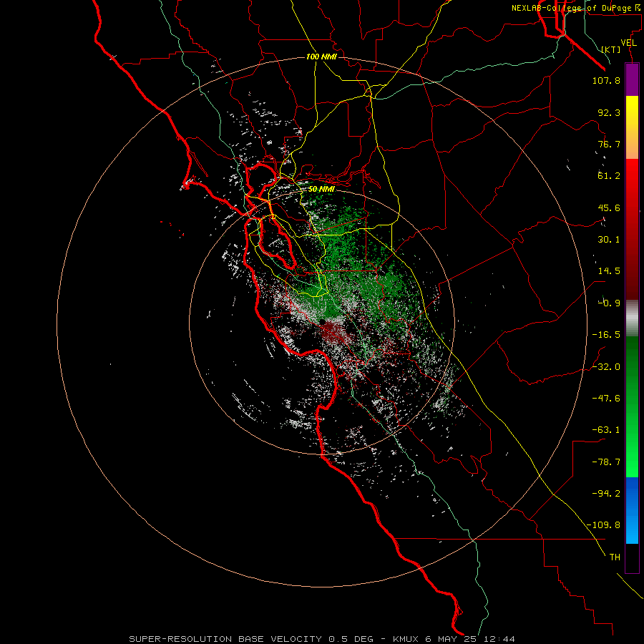The height and width of the screenshot is (644, 644).
Task: Select the red segment of velocity color bar
Action: click(632, 229)
